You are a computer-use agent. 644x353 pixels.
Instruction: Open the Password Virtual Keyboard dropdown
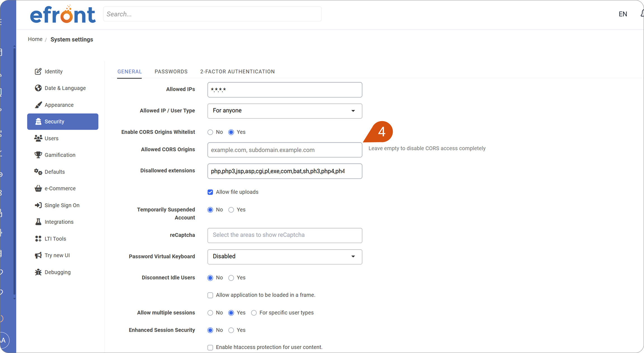click(285, 257)
